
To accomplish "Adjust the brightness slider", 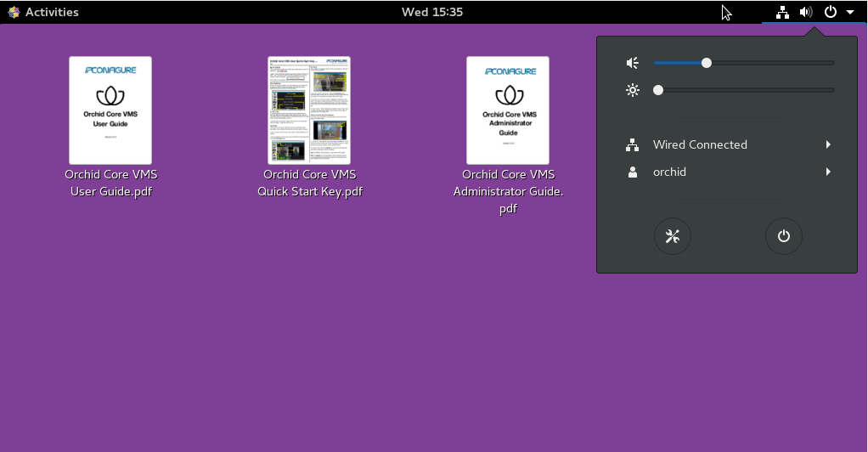I will point(743,90).
